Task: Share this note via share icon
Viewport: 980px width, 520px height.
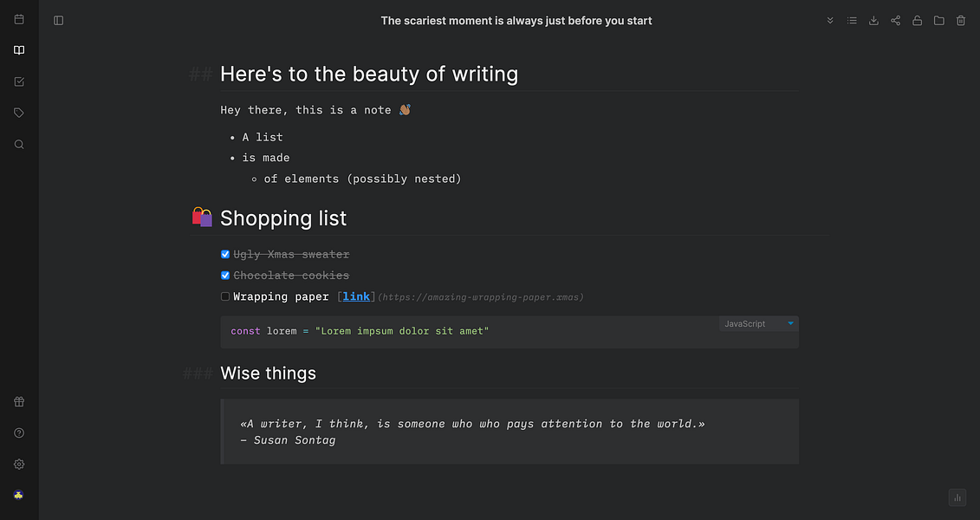Action: 896,21
